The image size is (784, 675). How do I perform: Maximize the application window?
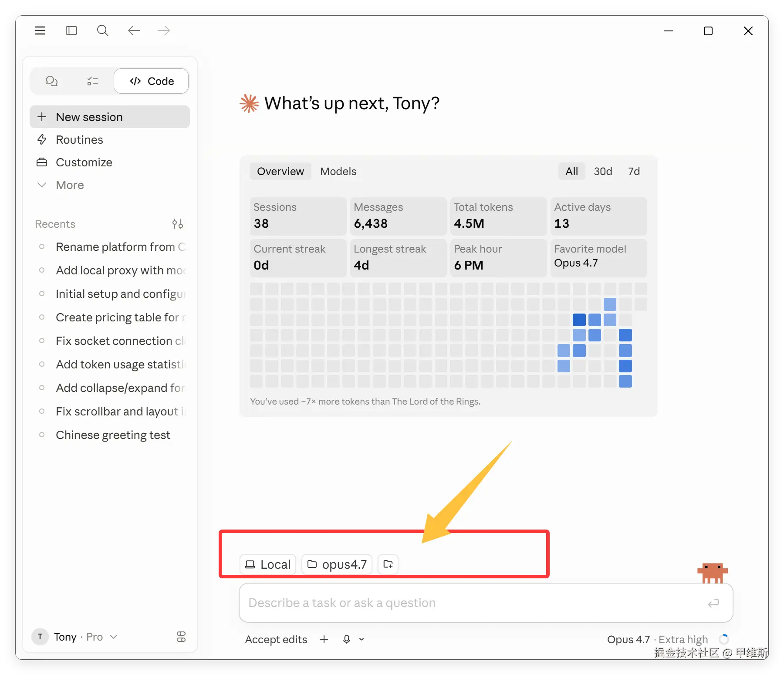coord(708,31)
